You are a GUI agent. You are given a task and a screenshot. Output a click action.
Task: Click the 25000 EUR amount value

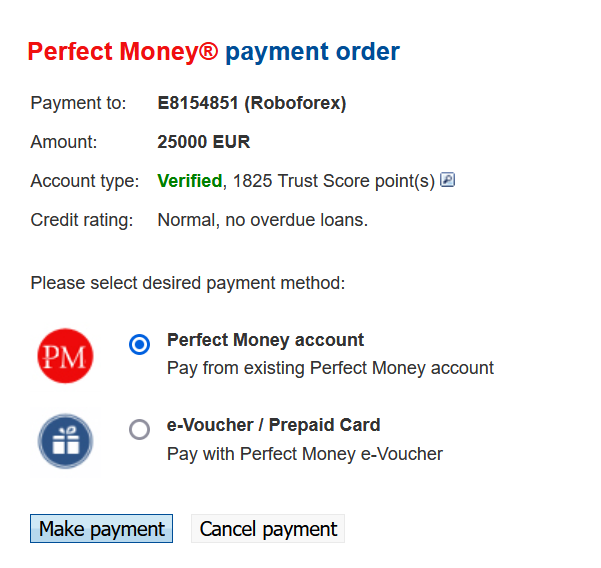click(x=204, y=142)
